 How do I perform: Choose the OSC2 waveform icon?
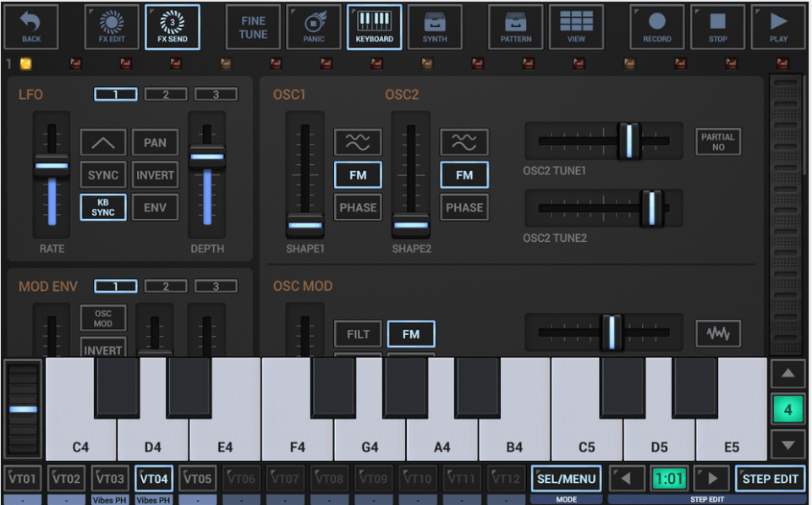[464, 142]
